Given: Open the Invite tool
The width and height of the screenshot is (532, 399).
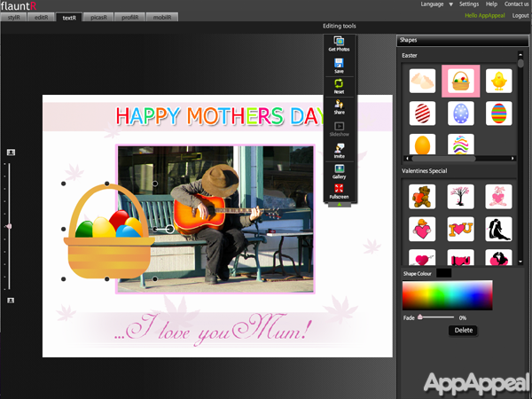Looking at the screenshot, I should pos(339,150).
